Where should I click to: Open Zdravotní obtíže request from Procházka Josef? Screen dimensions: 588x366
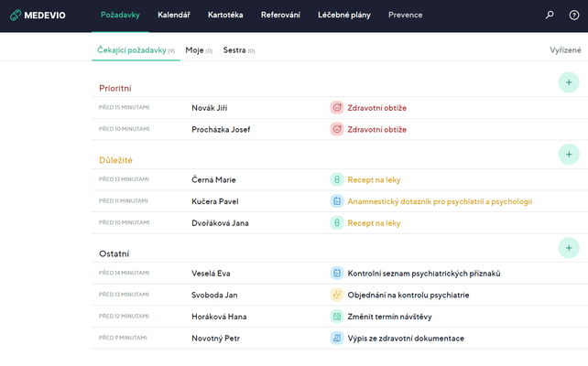click(x=376, y=130)
